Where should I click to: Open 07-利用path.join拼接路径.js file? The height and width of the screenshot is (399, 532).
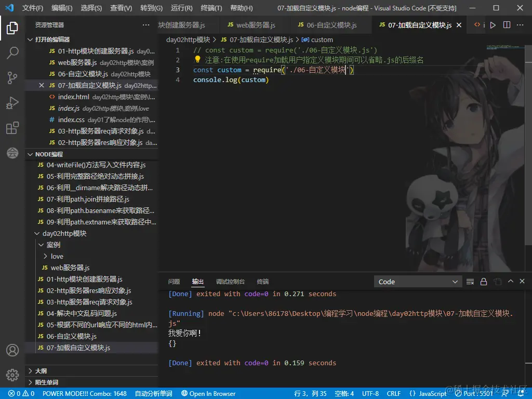(x=91, y=199)
